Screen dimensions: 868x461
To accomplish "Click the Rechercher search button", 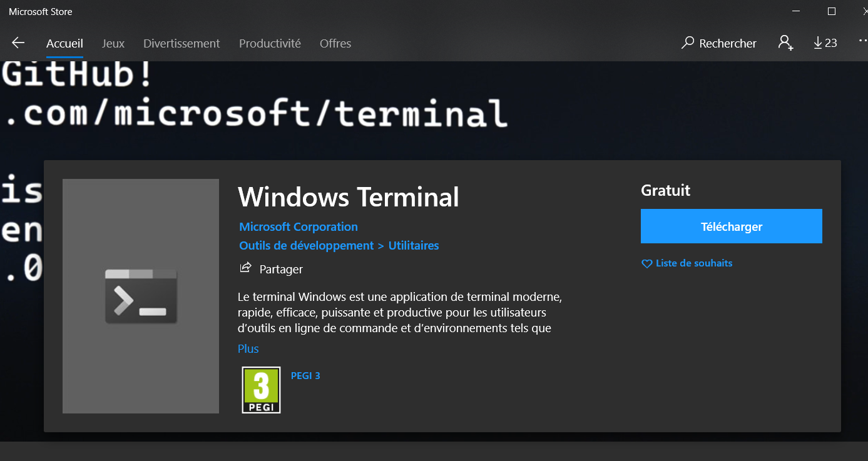I will click(x=719, y=43).
